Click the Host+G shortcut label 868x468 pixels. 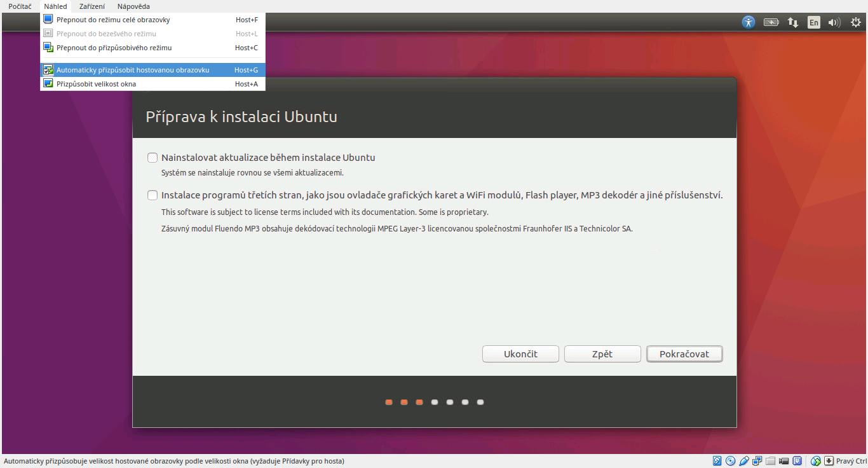tap(246, 70)
